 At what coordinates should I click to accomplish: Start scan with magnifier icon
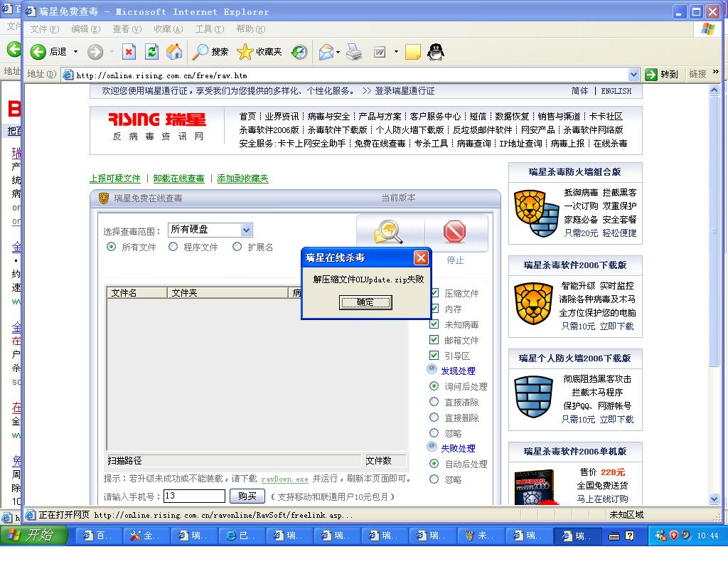(x=388, y=233)
